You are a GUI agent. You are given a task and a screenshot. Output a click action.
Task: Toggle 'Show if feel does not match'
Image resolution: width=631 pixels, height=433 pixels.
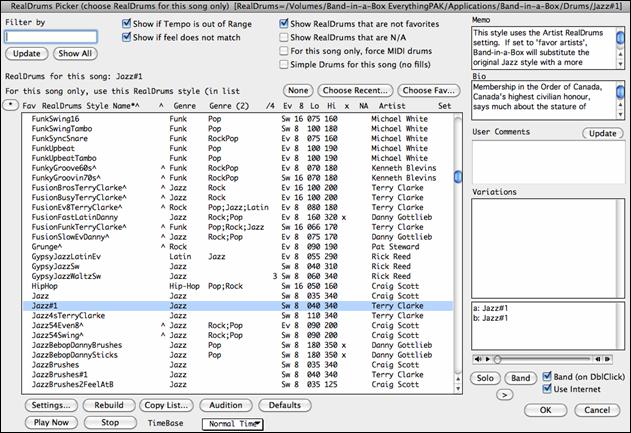pos(126,37)
